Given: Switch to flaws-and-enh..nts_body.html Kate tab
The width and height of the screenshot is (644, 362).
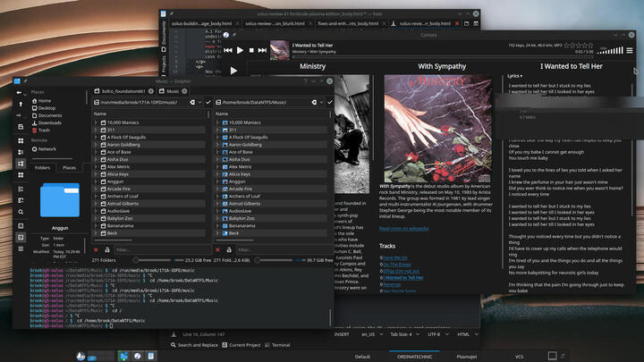Looking at the screenshot, I should coord(348,23).
